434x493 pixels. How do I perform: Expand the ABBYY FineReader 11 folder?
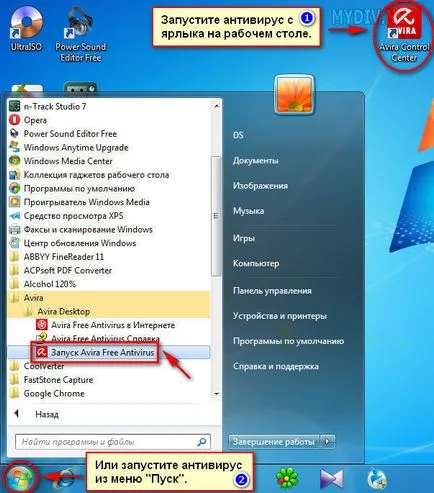click(x=63, y=257)
